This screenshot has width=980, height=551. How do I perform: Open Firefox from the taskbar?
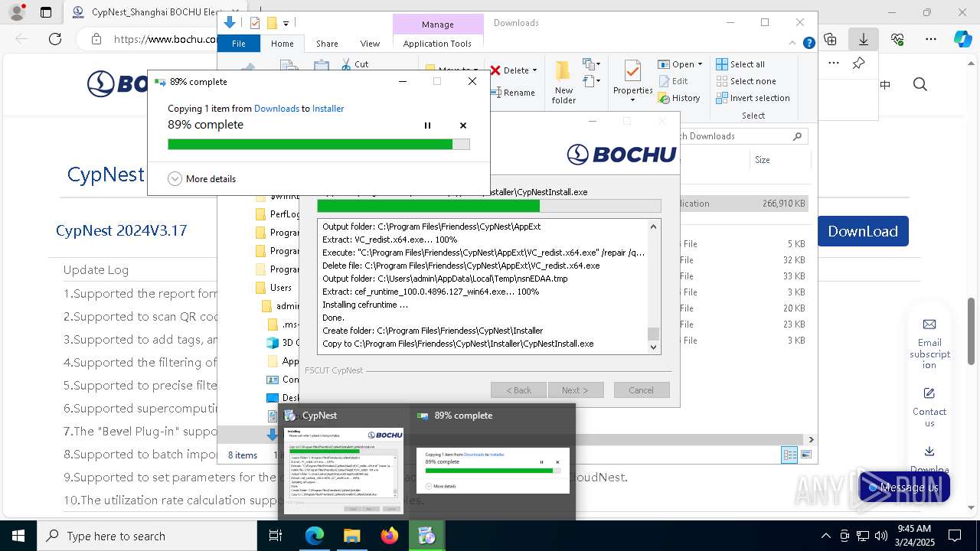390,536
